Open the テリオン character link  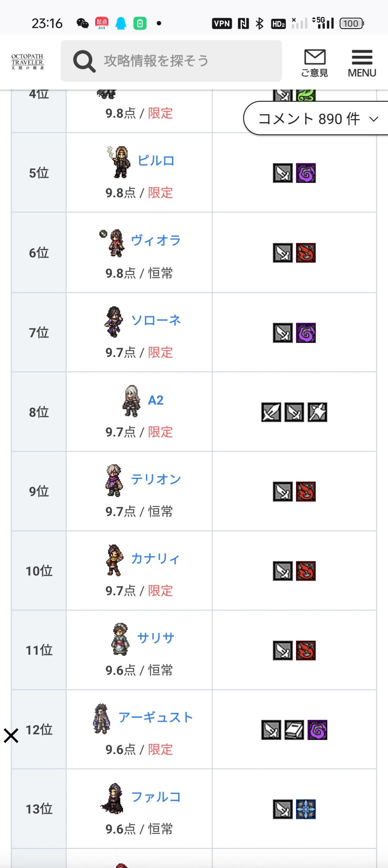click(156, 479)
